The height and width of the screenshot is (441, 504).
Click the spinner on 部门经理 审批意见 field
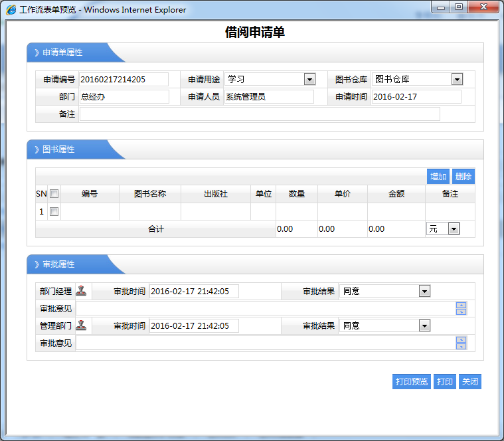click(461, 308)
